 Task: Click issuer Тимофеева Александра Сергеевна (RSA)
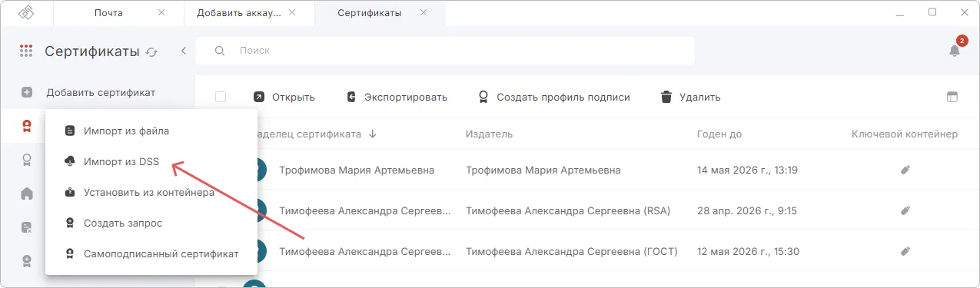[568, 210]
